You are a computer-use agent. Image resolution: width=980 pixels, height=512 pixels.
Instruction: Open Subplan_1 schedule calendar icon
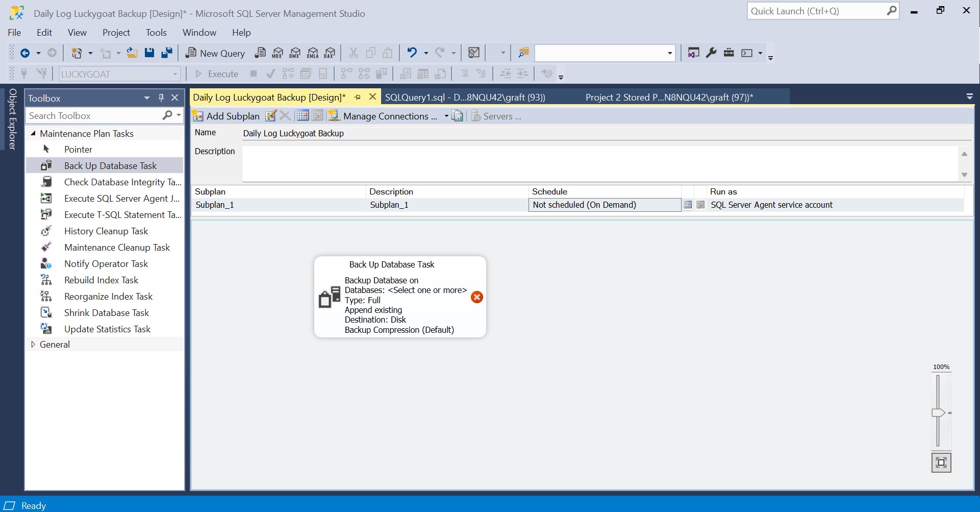[x=688, y=205]
